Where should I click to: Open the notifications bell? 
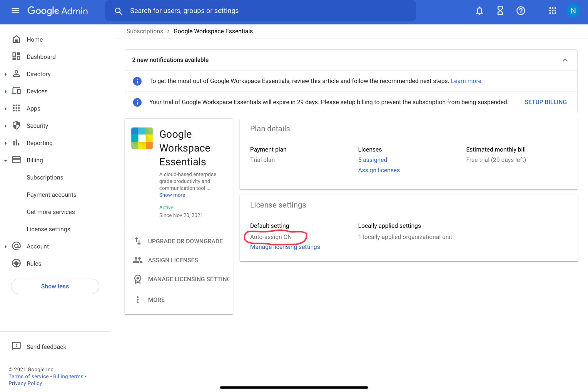click(x=480, y=11)
